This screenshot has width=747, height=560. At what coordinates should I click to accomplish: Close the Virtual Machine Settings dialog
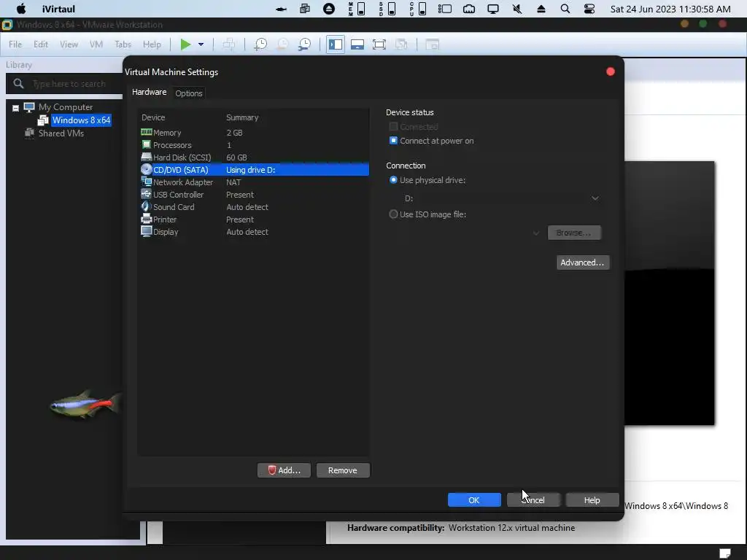(x=611, y=72)
